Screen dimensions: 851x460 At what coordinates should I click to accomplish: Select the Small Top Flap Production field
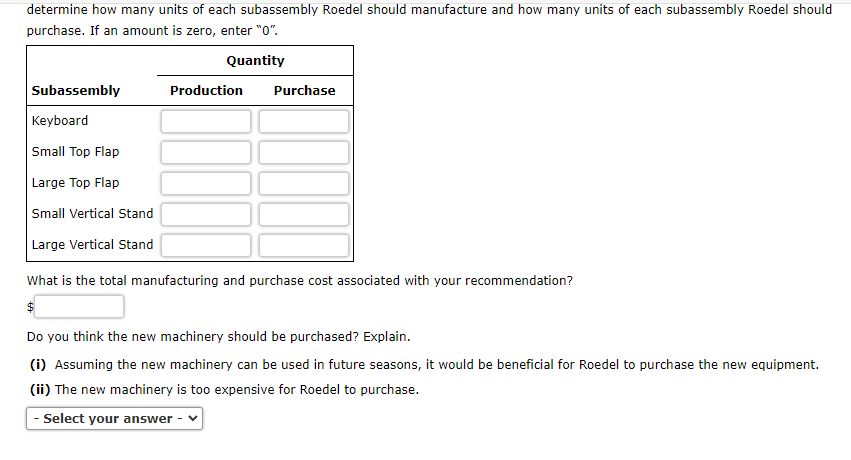click(x=206, y=152)
